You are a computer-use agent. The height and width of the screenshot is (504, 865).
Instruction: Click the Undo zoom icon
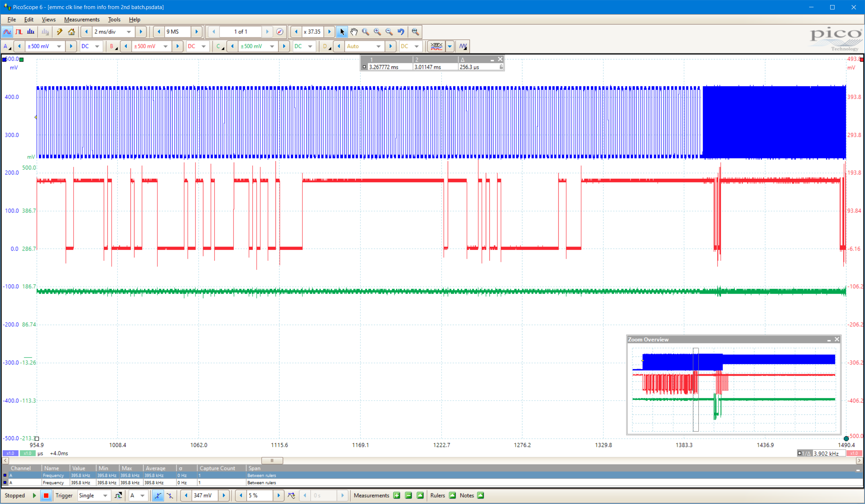point(401,32)
